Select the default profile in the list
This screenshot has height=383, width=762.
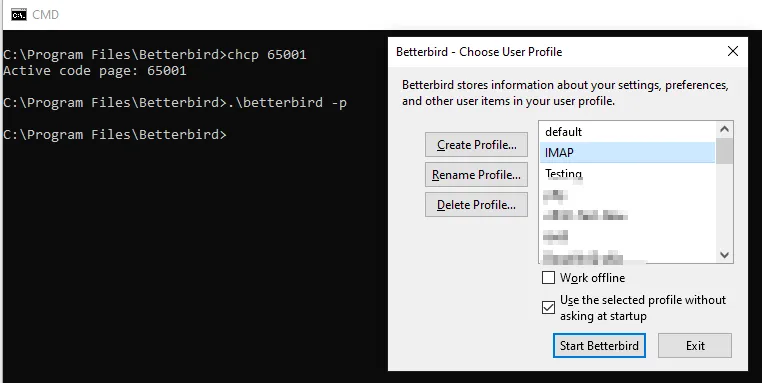pyautogui.click(x=627, y=132)
